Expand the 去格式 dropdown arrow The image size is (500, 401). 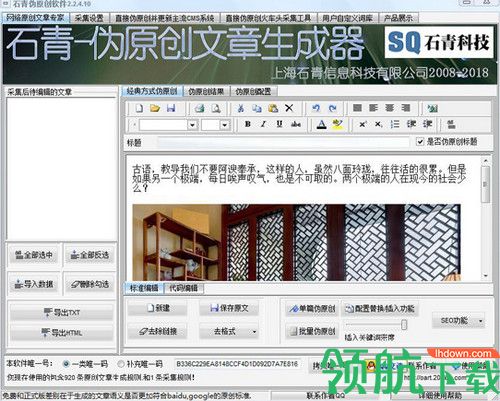pyautogui.click(x=254, y=332)
